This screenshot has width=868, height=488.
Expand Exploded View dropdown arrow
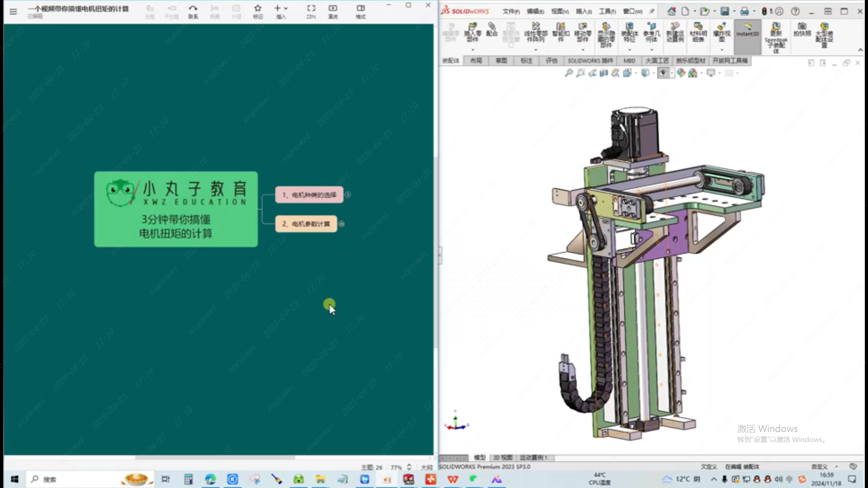click(x=722, y=49)
